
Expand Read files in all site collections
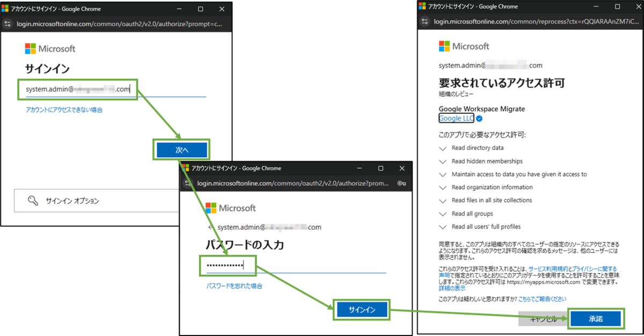pyautogui.click(x=443, y=200)
